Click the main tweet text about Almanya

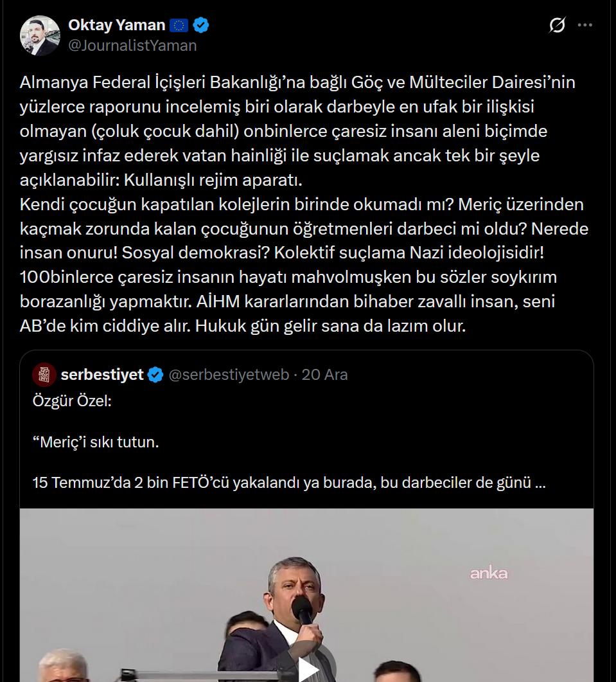coord(304,204)
